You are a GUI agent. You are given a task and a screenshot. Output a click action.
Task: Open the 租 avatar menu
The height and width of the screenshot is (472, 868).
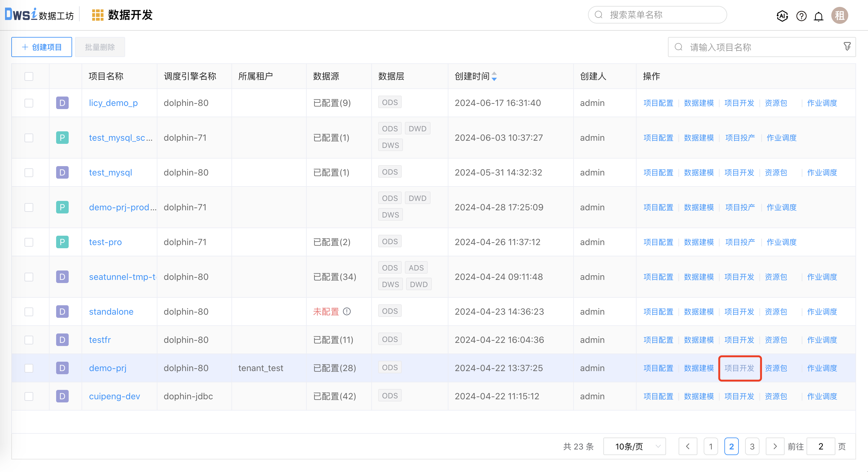tap(839, 15)
